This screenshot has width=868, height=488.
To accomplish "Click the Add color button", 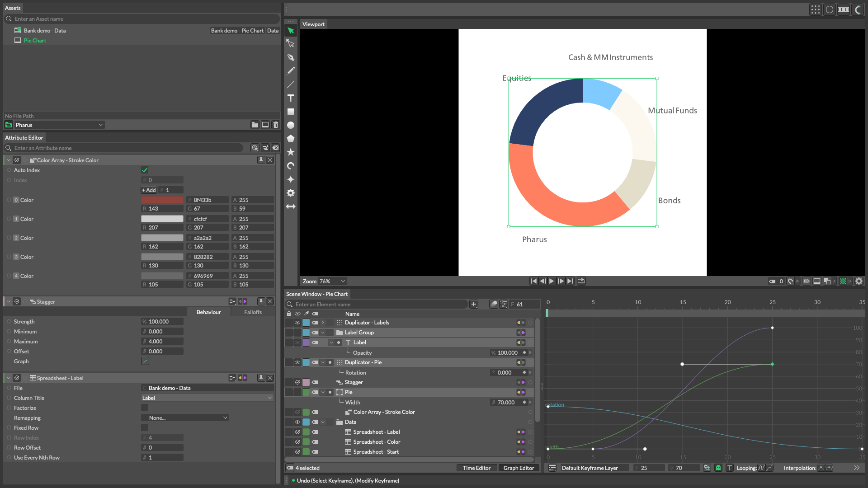I will [x=149, y=190].
